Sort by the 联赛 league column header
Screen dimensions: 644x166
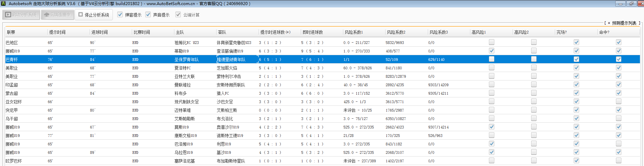[11, 32]
